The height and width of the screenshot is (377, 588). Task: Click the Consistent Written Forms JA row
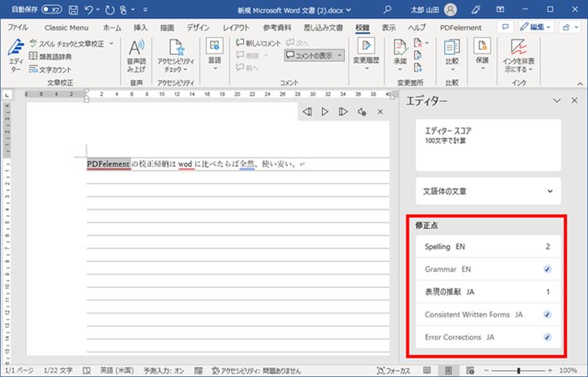[488, 314]
